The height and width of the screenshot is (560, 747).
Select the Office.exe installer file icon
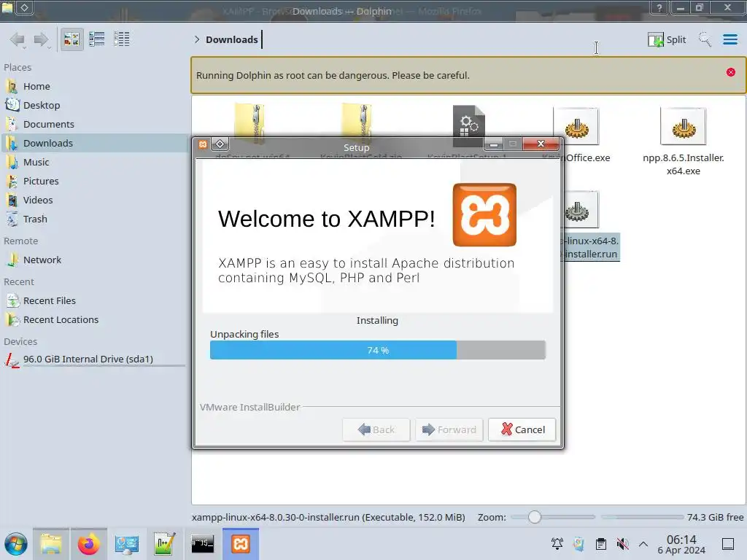[x=576, y=126]
